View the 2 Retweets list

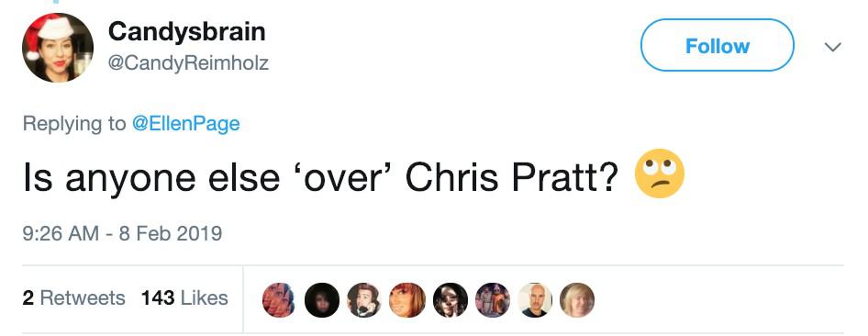pyautogui.click(x=73, y=297)
